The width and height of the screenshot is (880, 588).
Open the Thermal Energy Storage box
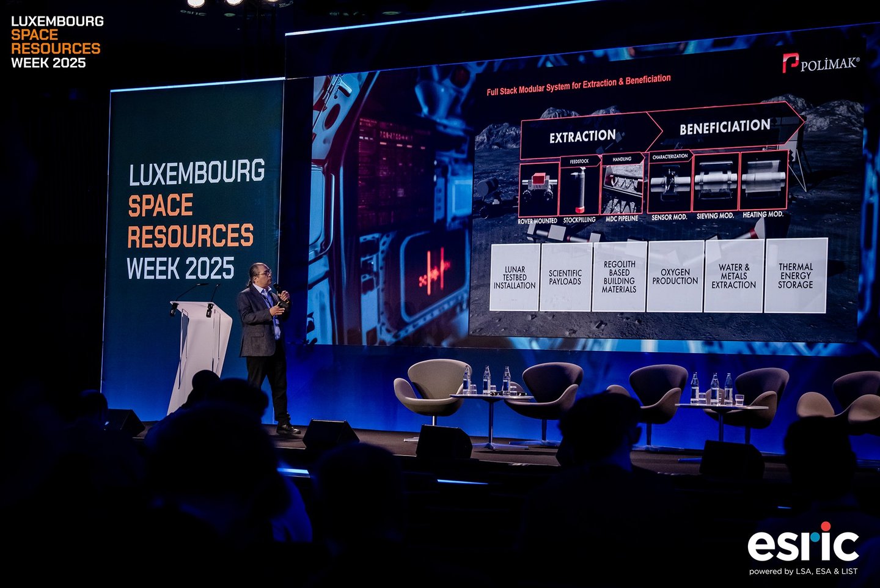point(795,274)
